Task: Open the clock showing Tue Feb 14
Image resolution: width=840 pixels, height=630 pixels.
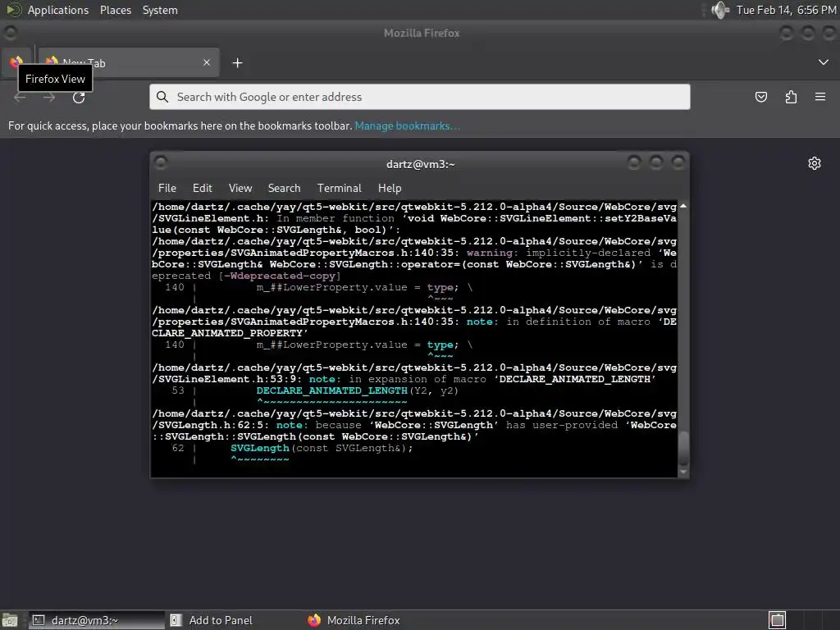Action: [x=786, y=10]
